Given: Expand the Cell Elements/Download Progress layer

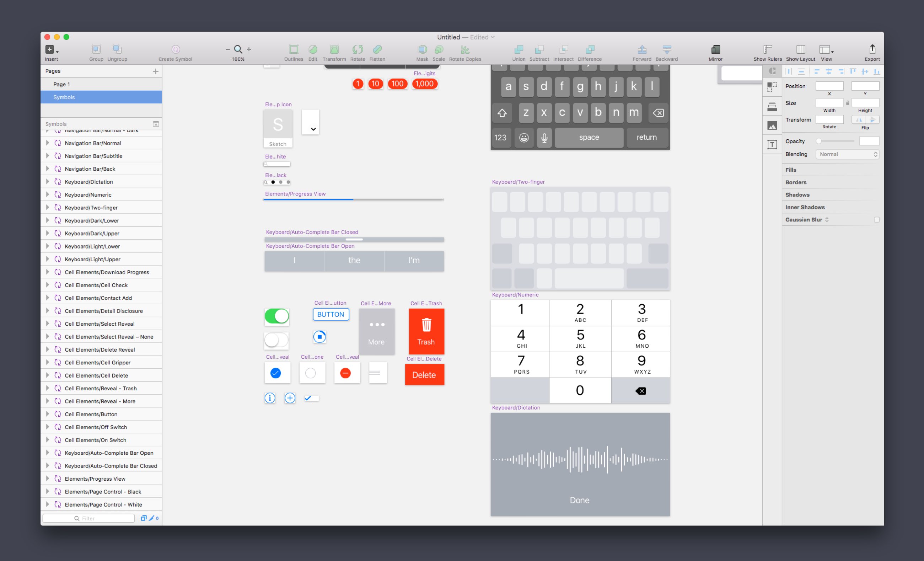Looking at the screenshot, I should click(47, 272).
